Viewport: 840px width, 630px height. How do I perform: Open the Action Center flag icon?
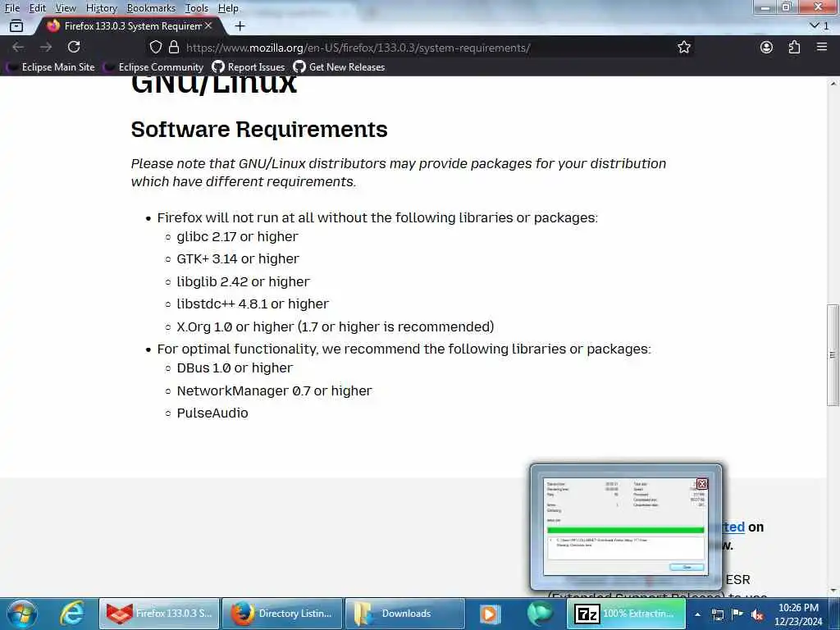pyautogui.click(x=737, y=614)
